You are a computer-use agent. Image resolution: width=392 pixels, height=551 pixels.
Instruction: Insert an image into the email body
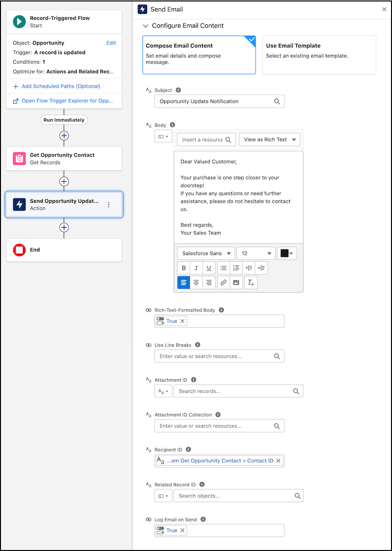[236, 282]
